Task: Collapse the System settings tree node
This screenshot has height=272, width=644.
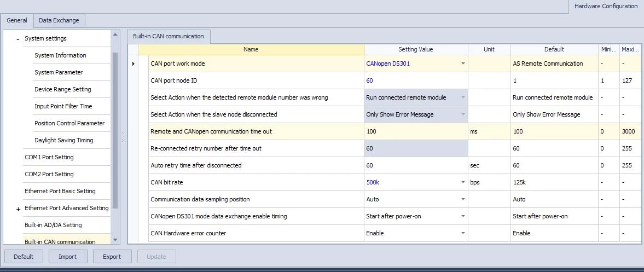Action: click(x=18, y=39)
